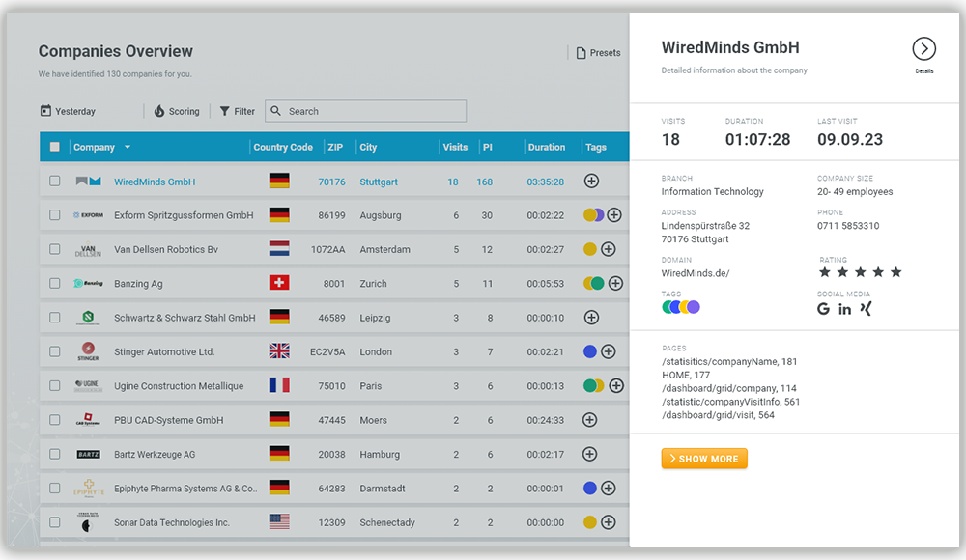Click the Epiphyte Pharma Systems AG company name
966x560 pixels.
pyautogui.click(x=185, y=488)
